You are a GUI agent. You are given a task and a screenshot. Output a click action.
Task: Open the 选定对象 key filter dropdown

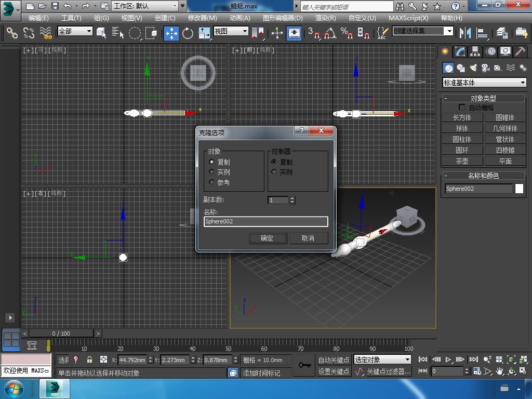[382, 360]
